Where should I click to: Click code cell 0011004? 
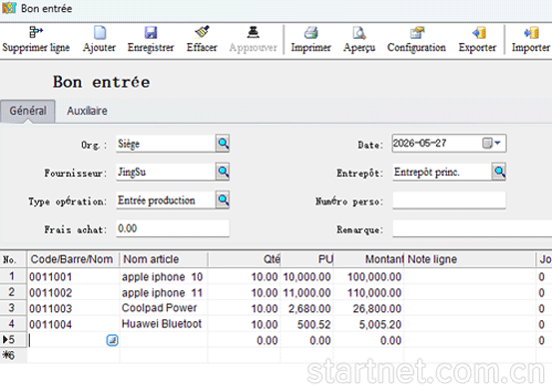point(73,324)
